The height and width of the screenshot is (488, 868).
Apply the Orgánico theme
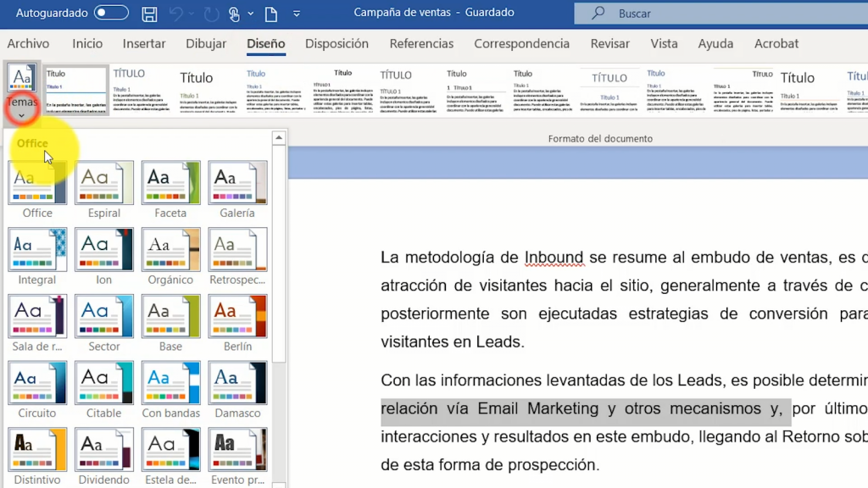[x=170, y=257]
